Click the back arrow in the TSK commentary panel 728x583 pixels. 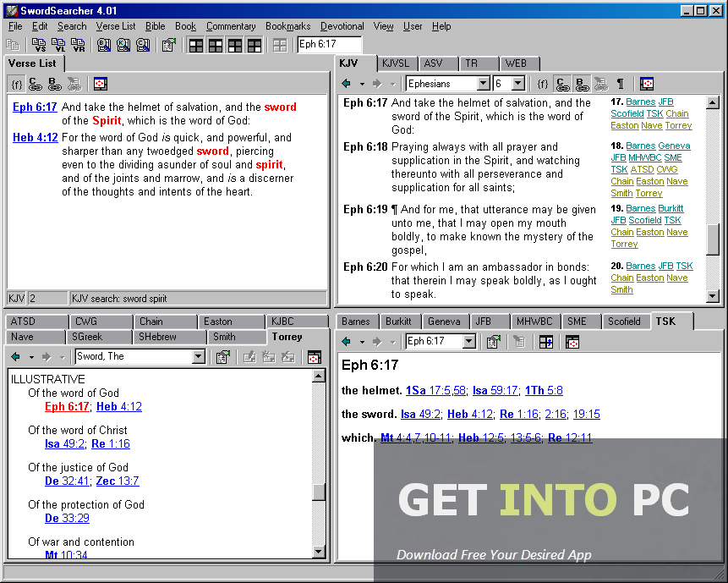click(x=346, y=342)
